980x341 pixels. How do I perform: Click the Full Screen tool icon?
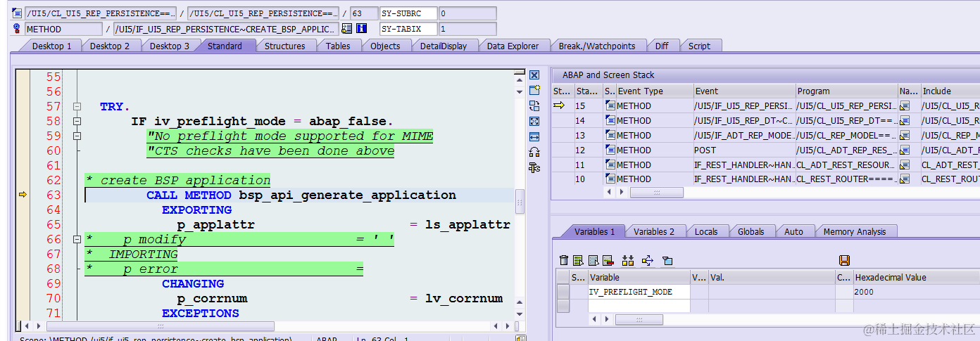coord(534,121)
